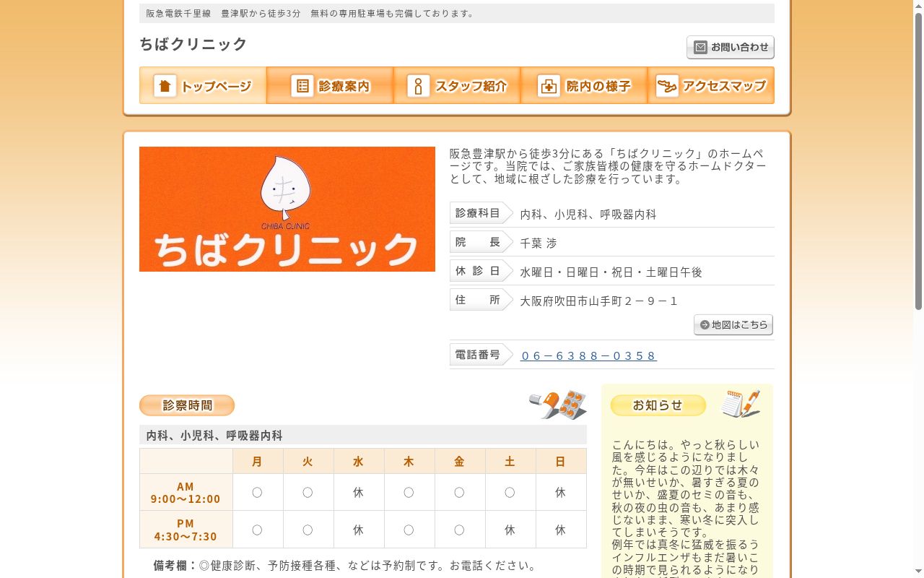Viewport: 924px width, 578px height.
Task: Click the medical cross icon on 院内の様子
Action: (x=549, y=86)
